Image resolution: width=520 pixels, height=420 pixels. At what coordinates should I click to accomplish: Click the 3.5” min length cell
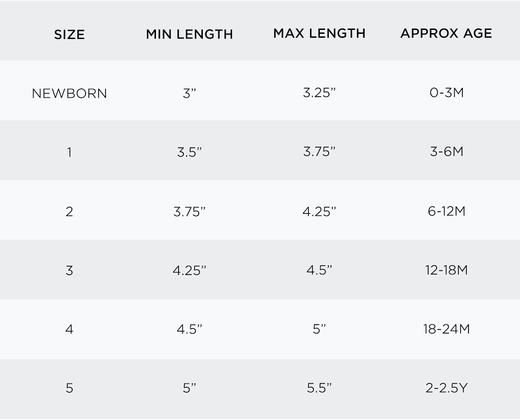pyautogui.click(x=189, y=152)
